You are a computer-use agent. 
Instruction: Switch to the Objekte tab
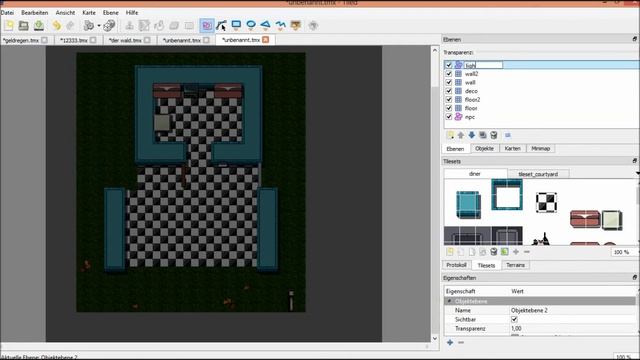484,149
